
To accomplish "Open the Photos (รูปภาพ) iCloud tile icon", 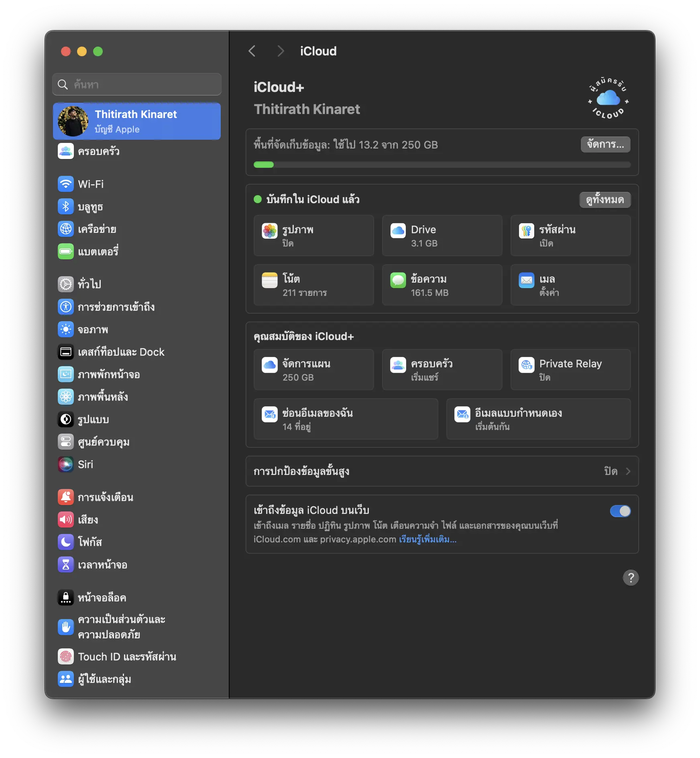I will [269, 231].
